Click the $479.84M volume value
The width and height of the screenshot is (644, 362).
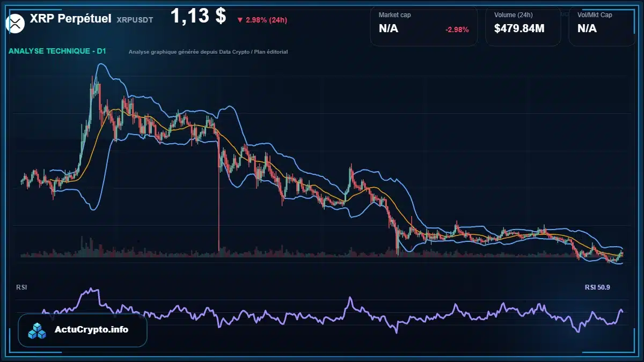(x=519, y=28)
